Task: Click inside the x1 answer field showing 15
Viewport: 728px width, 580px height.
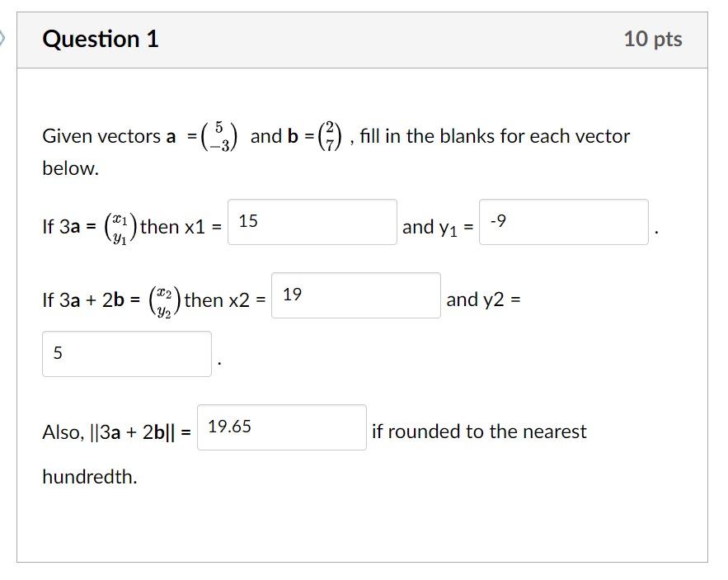Action: 311,223
